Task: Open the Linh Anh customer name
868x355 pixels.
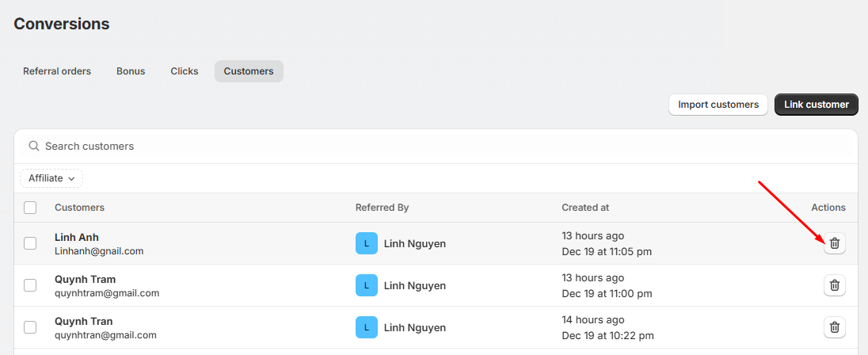Action: coord(77,237)
